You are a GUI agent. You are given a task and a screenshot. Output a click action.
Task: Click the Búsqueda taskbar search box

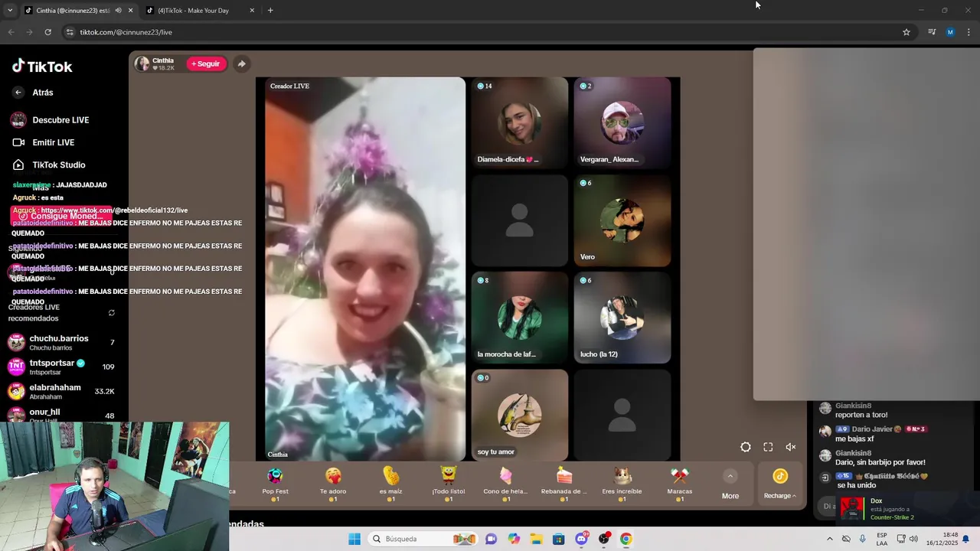(x=423, y=539)
